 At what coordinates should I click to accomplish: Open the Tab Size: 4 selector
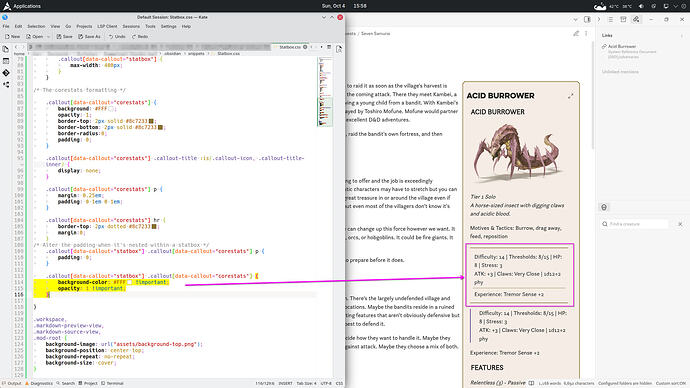[x=306, y=384]
